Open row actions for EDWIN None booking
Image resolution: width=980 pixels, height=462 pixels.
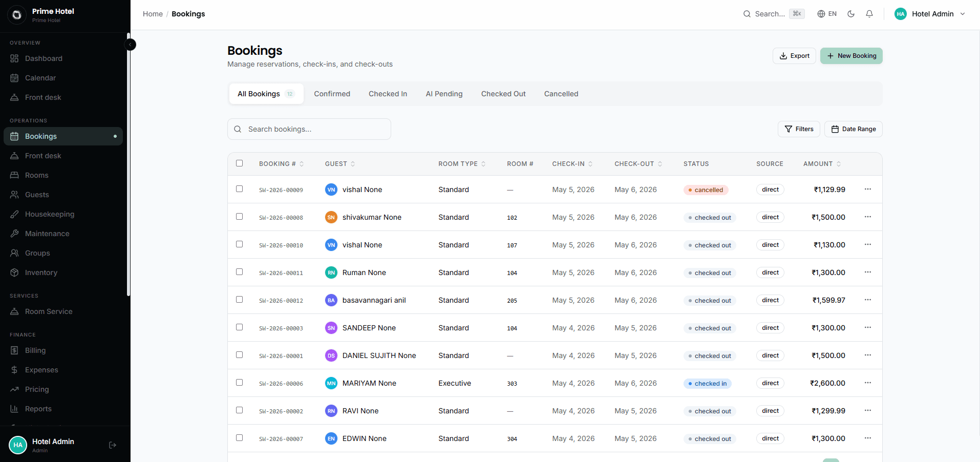(x=868, y=438)
